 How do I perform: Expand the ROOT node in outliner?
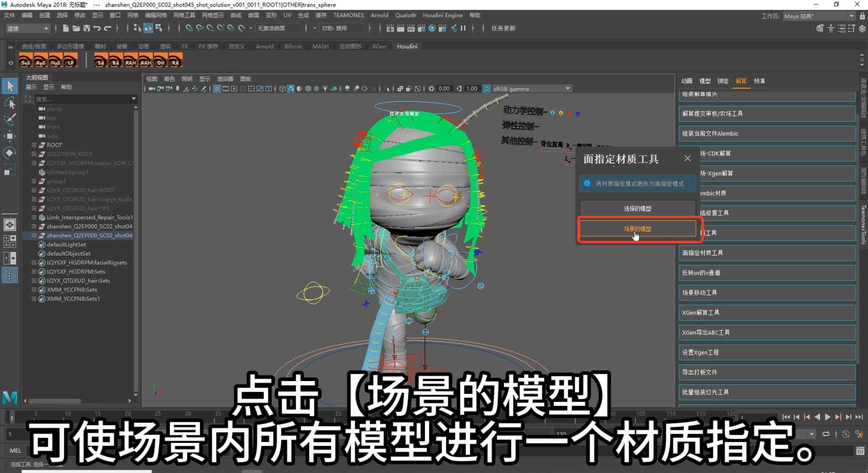tap(34, 145)
